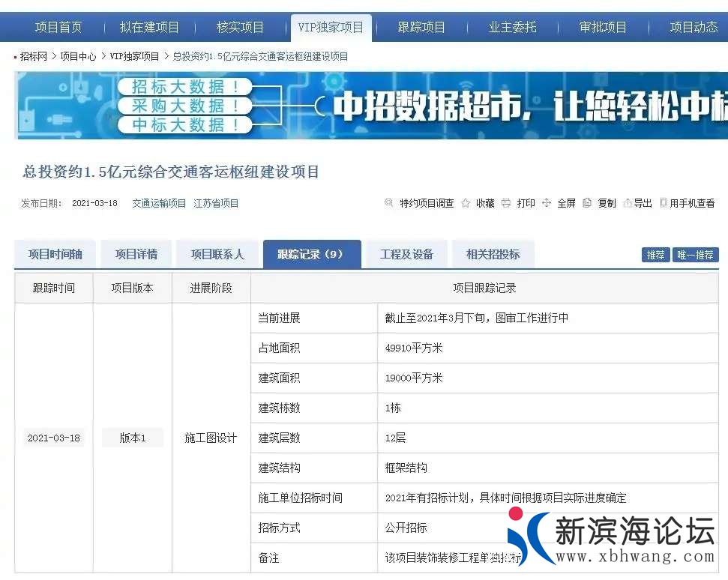Switch to the 项目详情 tab
Viewport: 728px width, 580px height.
pos(136,254)
